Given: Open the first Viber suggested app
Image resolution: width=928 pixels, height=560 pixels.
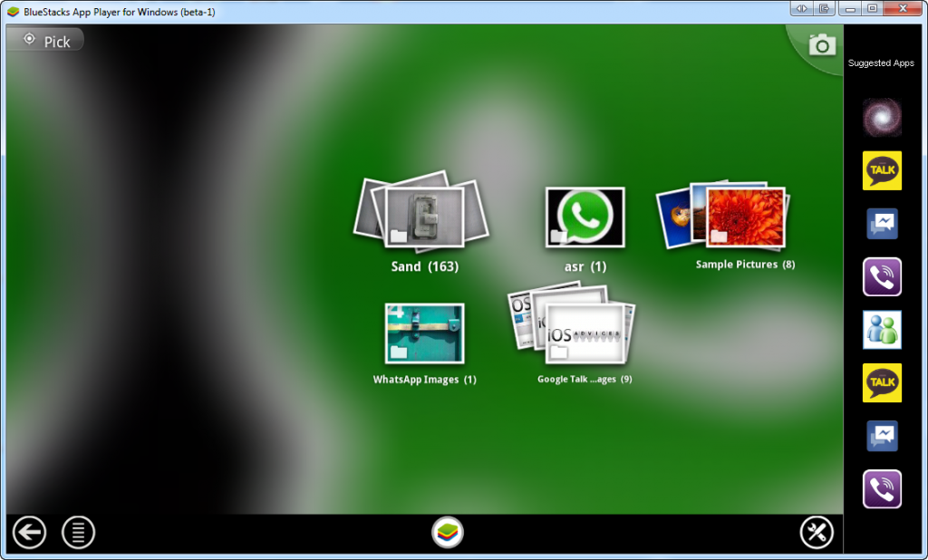Looking at the screenshot, I should tap(882, 276).
